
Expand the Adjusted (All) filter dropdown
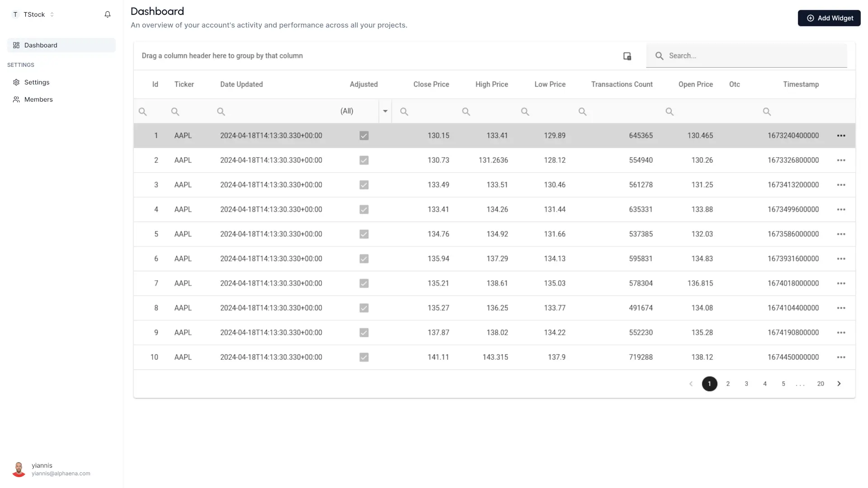pos(385,111)
